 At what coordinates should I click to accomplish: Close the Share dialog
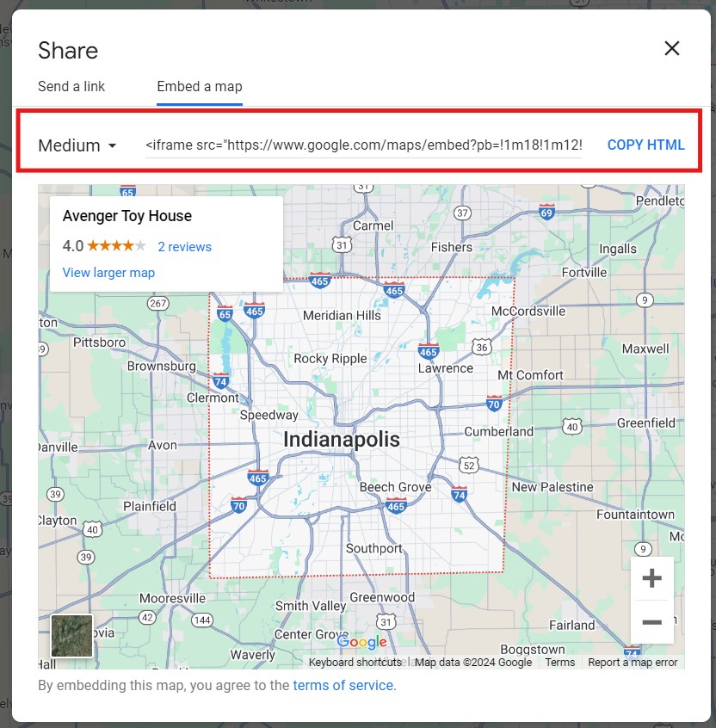[x=671, y=48]
